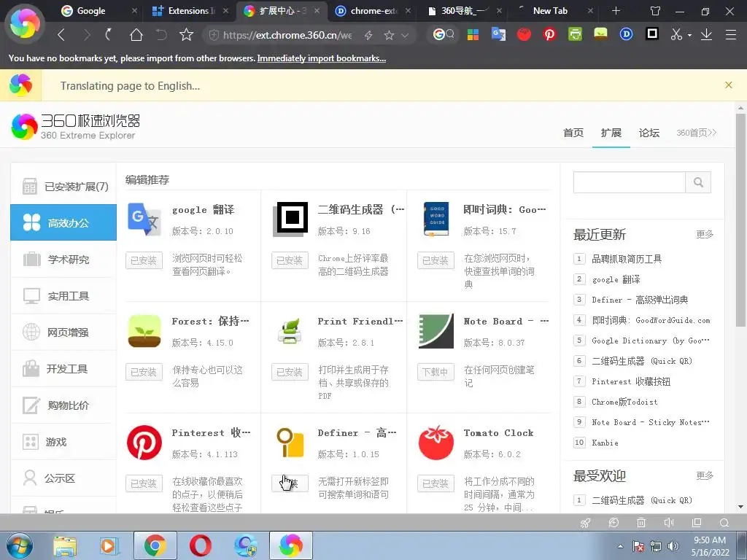Click the speaker mute icon in browser status bar

tap(669, 522)
